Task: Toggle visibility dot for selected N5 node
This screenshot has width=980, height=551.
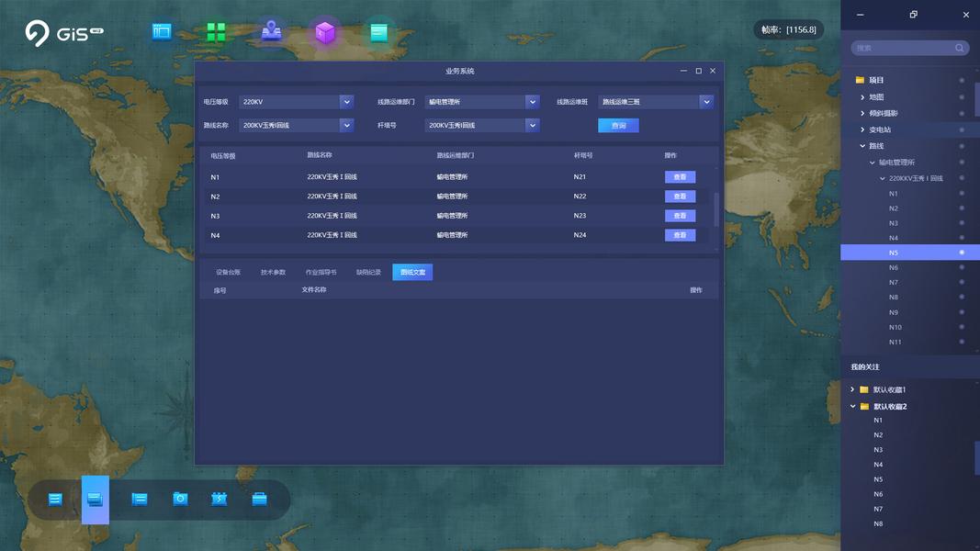Action: (x=962, y=253)
